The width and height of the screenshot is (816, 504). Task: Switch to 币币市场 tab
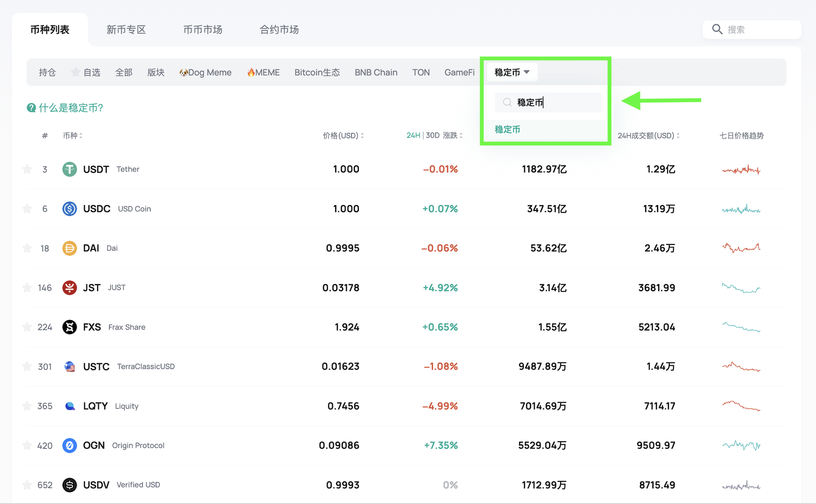click(x=203, y=30)
